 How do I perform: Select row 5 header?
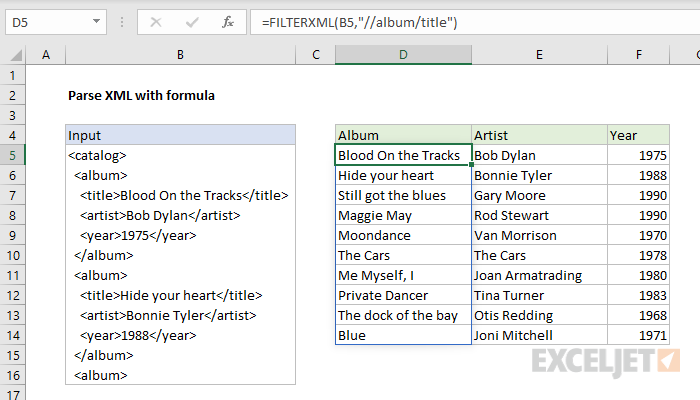(12, 155)
